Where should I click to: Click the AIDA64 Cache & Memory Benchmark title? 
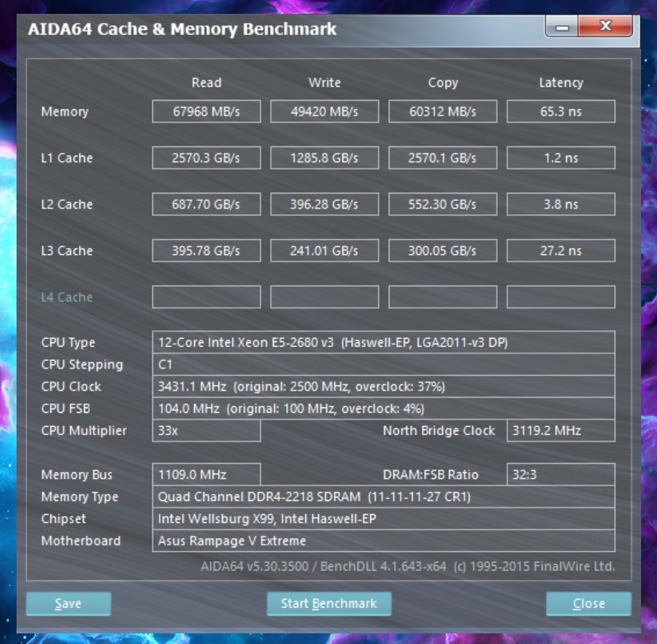(x=182, y=29)
